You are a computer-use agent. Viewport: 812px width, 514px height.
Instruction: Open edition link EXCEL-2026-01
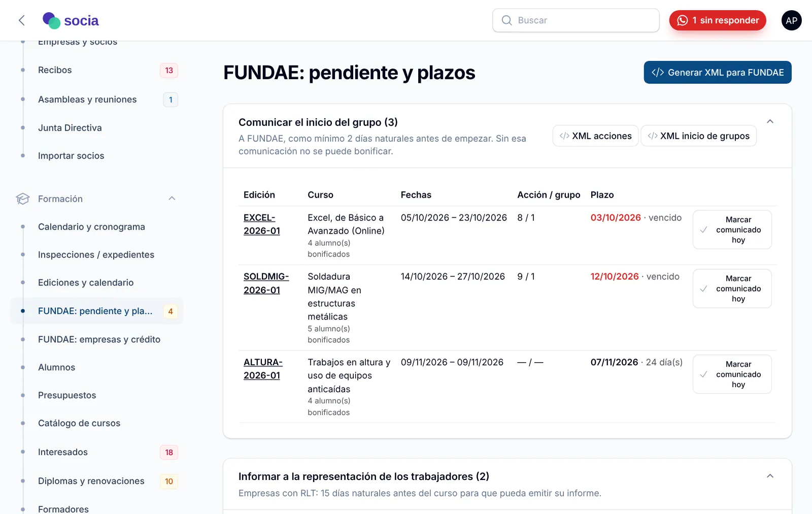pyautogui.click(x=262, y=224)
